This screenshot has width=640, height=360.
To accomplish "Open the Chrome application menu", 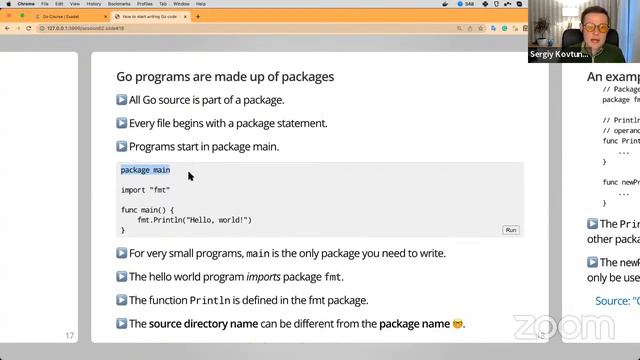I will 26,4.
